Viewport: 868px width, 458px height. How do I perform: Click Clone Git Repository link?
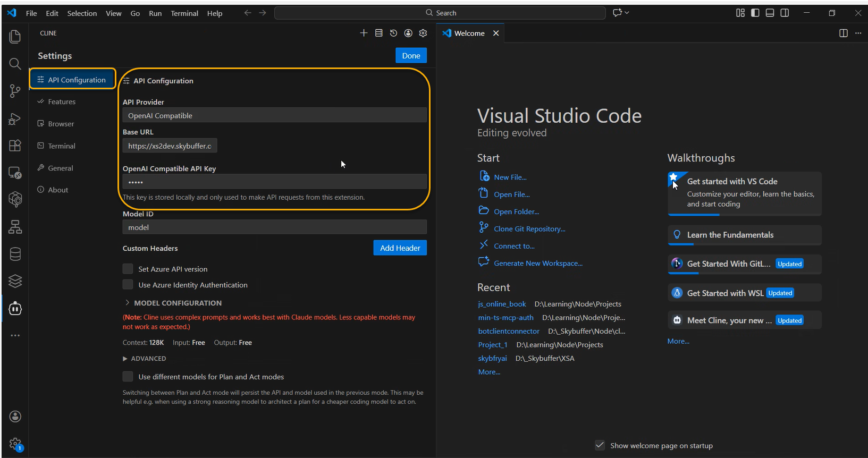coord(529,229)
